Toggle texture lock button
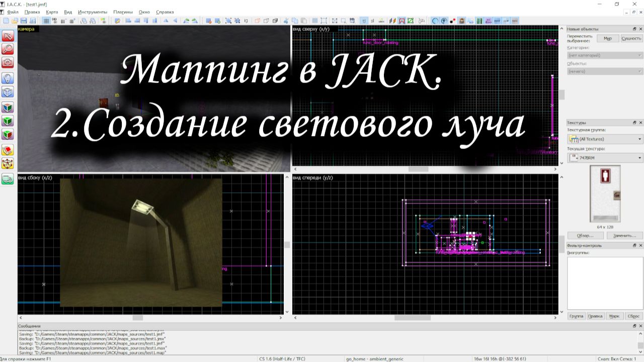 click(364, 21)
